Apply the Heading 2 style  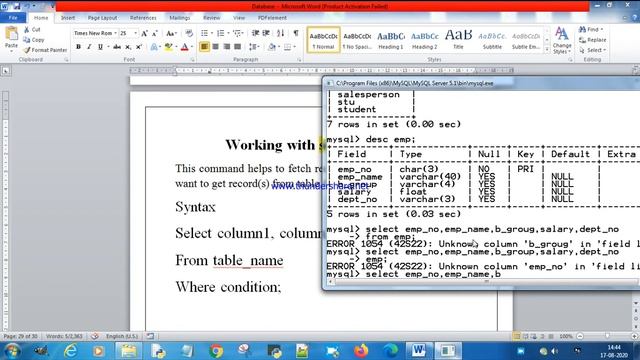[x=424, y=40]
